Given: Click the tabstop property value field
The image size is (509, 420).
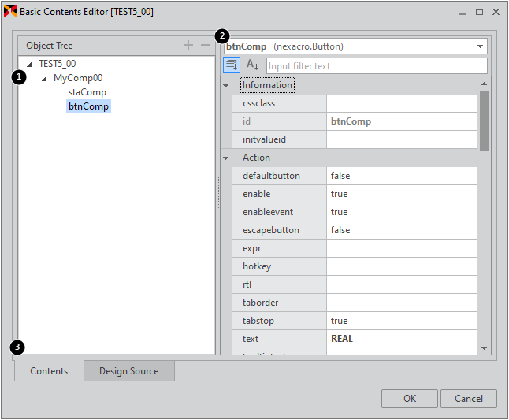Looking at the screenshot, I should point(401,321).
